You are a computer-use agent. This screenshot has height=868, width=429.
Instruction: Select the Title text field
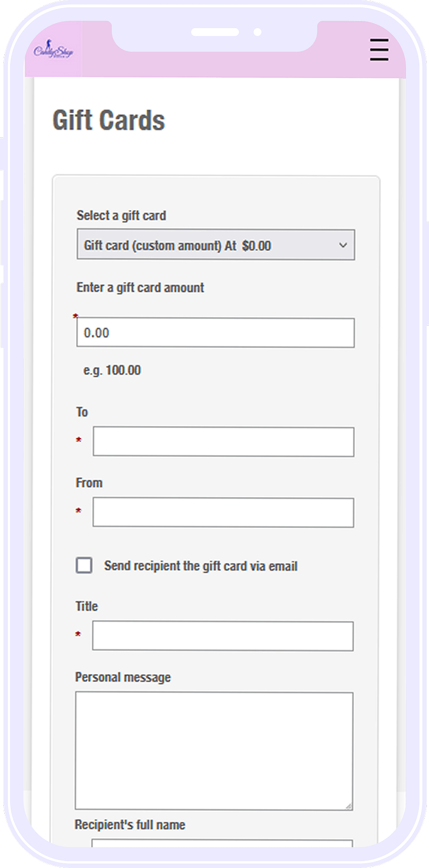point(222,636)
